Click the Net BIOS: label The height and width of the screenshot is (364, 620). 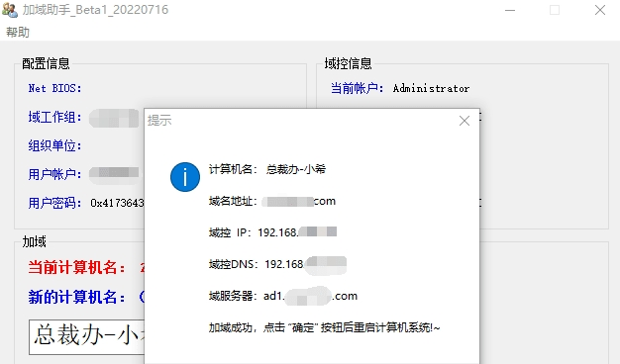coord(54,88)
